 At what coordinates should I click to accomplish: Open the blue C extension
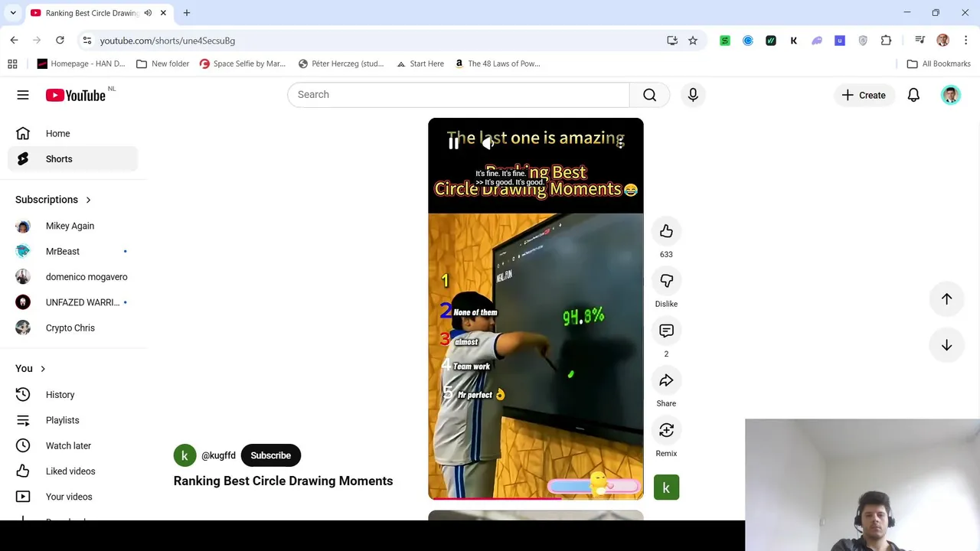tap(748, 41)
